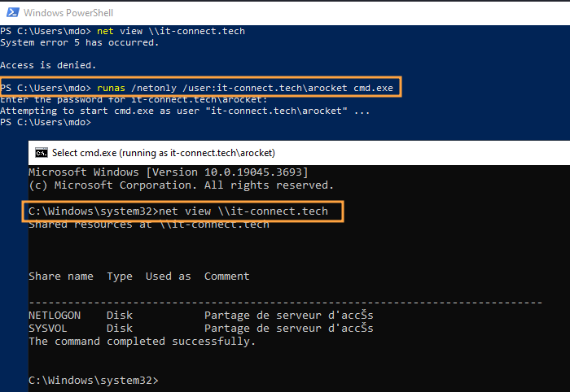Click the "Comment" column header
This screenshot has width=570, height=392.
point(227,277)
